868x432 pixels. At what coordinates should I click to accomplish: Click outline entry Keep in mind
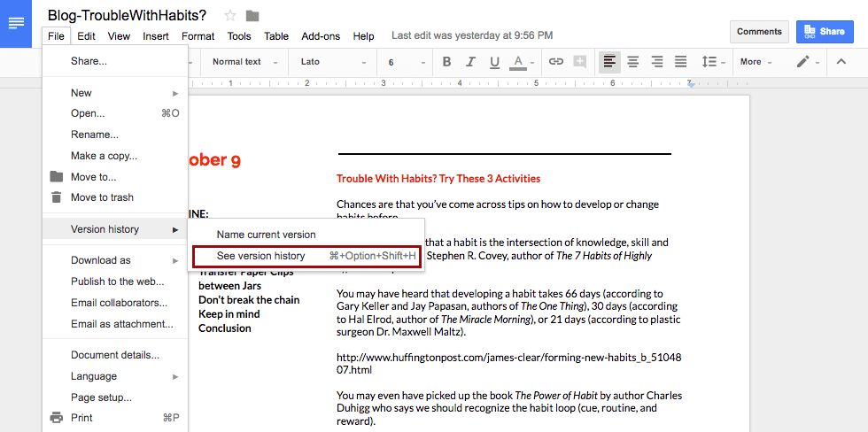(229, 314)
